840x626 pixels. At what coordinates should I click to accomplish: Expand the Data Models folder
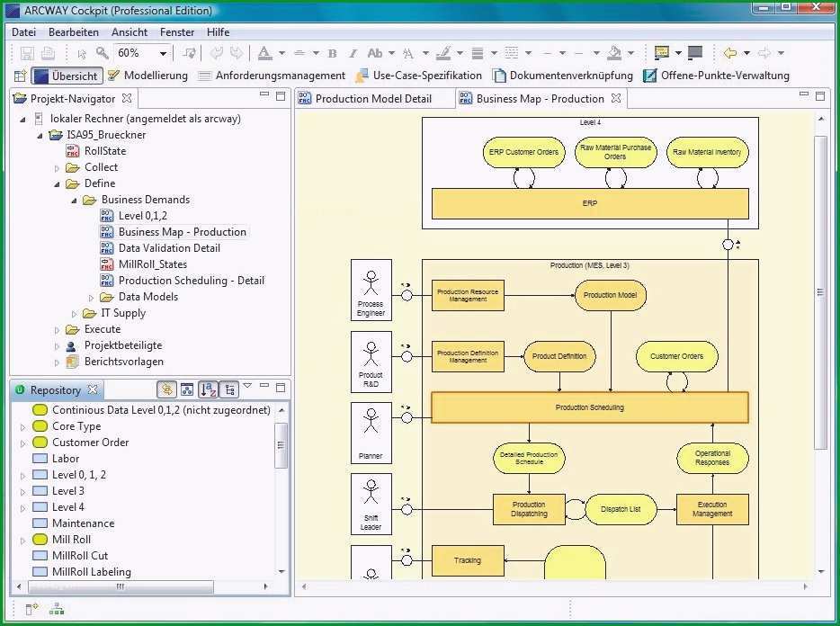tap(91, 298)
